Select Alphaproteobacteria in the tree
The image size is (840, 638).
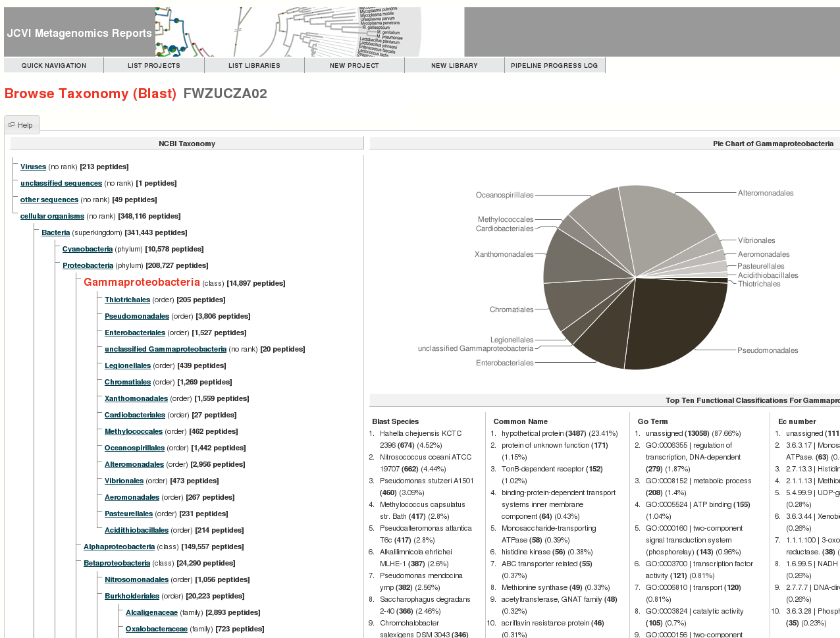pyautogui.click(x=118, y=546)
